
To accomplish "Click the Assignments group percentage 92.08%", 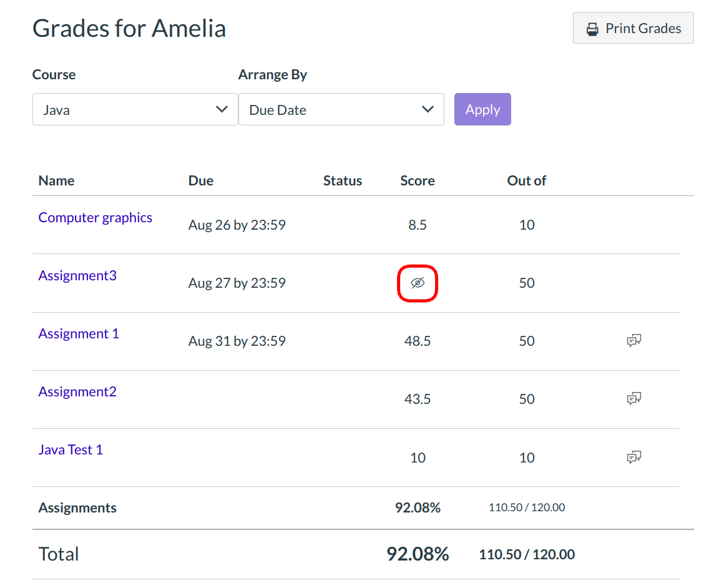I will click(x=418, y=508).
